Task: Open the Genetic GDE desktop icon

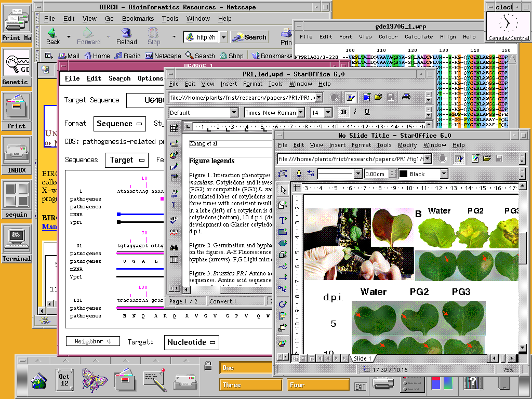Action: (x=16, y=67)
